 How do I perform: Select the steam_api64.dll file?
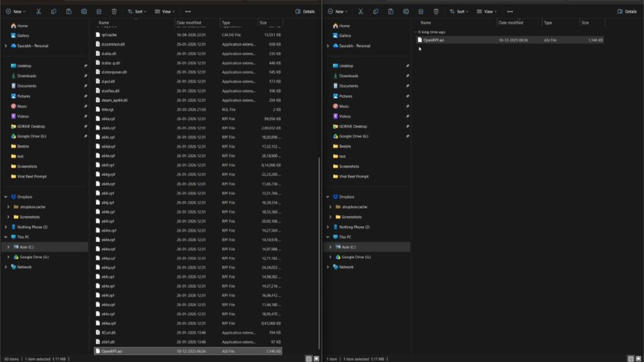pos(188,100)
